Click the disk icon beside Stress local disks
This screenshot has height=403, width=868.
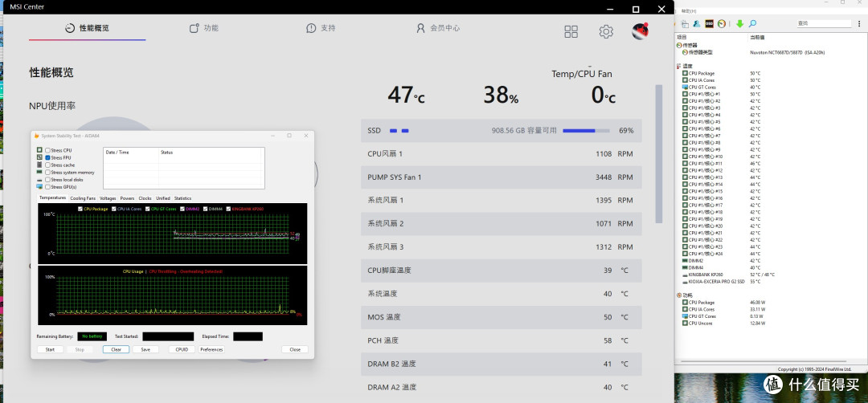click(39, 180)
